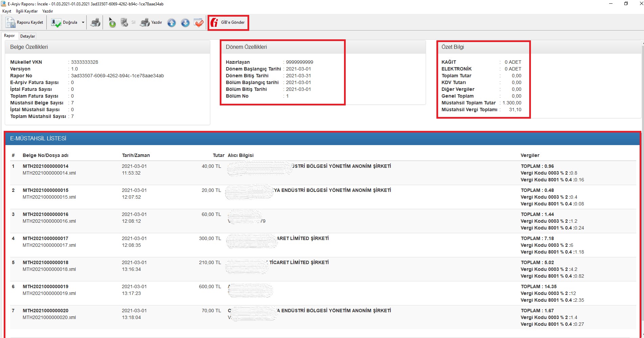Open the İlgili Kayıtlar menu

pyautogui.click(x=27, y=11)
